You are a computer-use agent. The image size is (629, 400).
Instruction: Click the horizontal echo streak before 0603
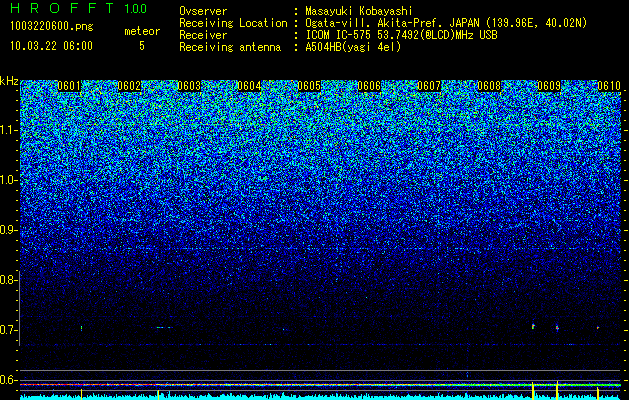164,327
